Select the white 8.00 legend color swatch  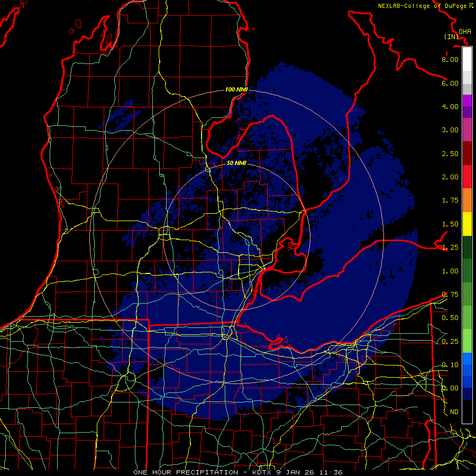(x=467, y=59)
